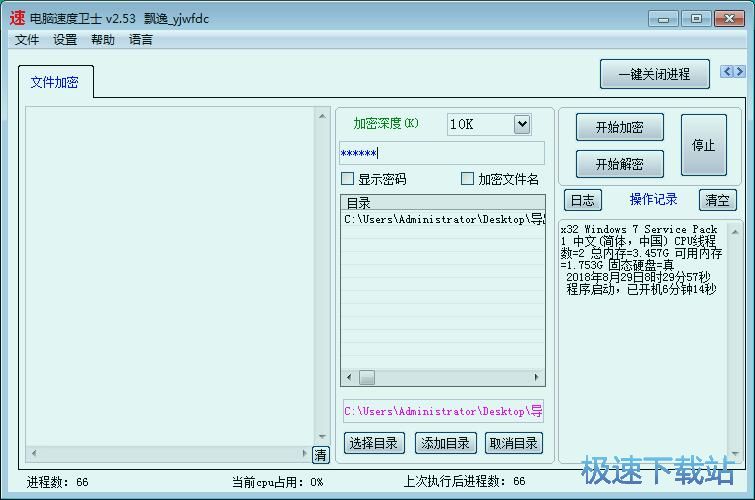
Task: Enable the 显示密码 checkbox
Action: pos(347,179)
